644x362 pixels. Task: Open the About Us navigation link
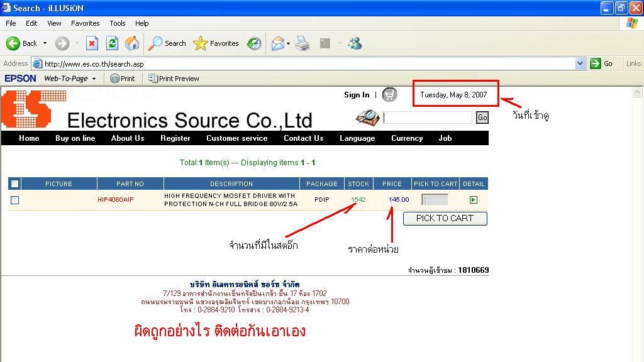coord(127,138)
